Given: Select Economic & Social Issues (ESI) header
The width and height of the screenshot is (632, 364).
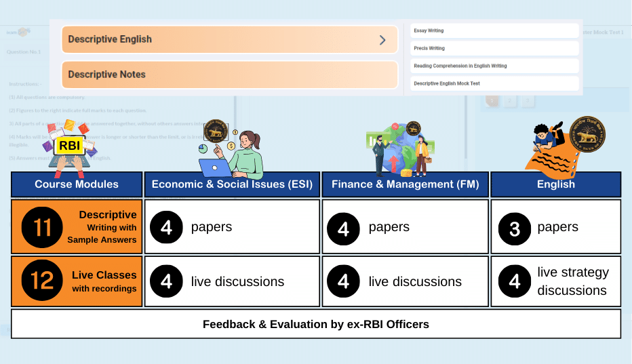Looking at the screenshot, I should pos(232,184).
